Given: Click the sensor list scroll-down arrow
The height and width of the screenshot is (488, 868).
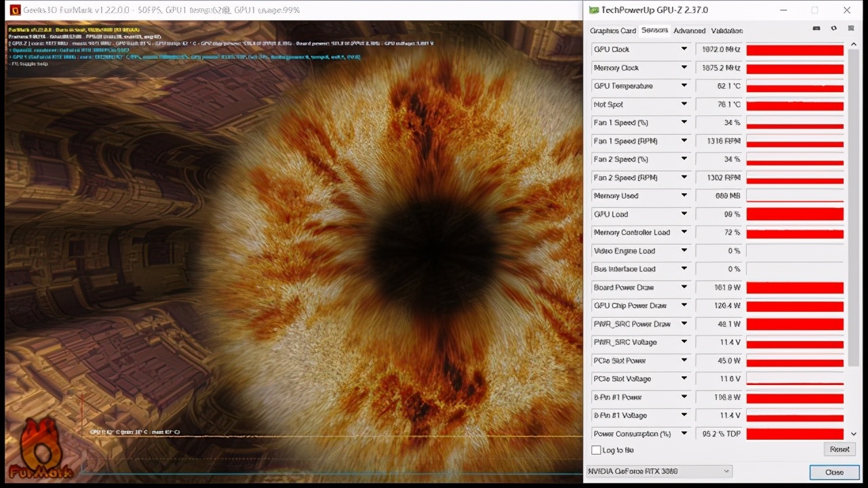Looking at the screenshot, I should tap(853, 434).
